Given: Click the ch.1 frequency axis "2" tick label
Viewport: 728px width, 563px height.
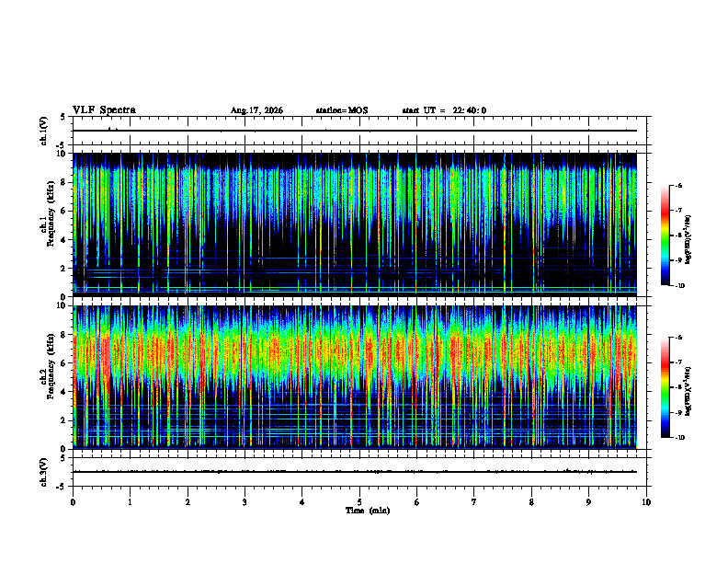Looking at the screenshot, I should click(64, 269).
